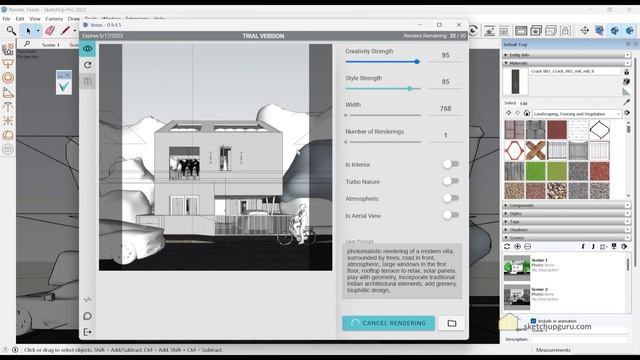640x360 pixels.
Task: Click the material name field
Action: 575,71
